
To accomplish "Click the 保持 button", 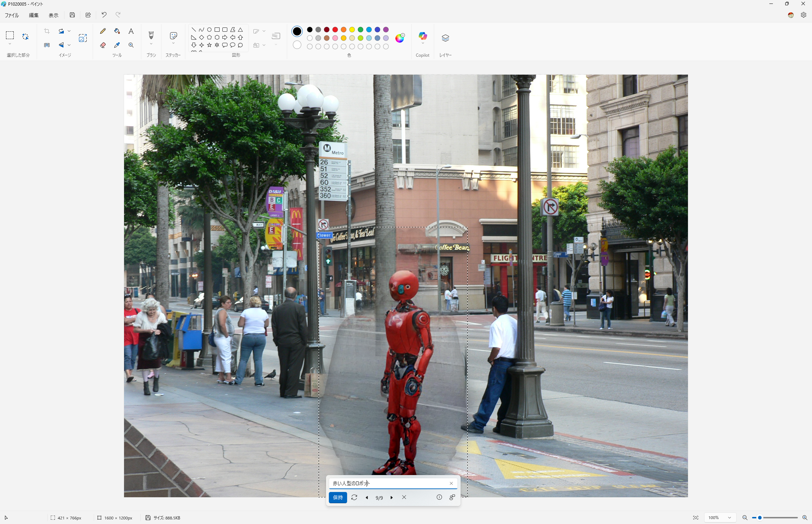I will pos(338,497).
